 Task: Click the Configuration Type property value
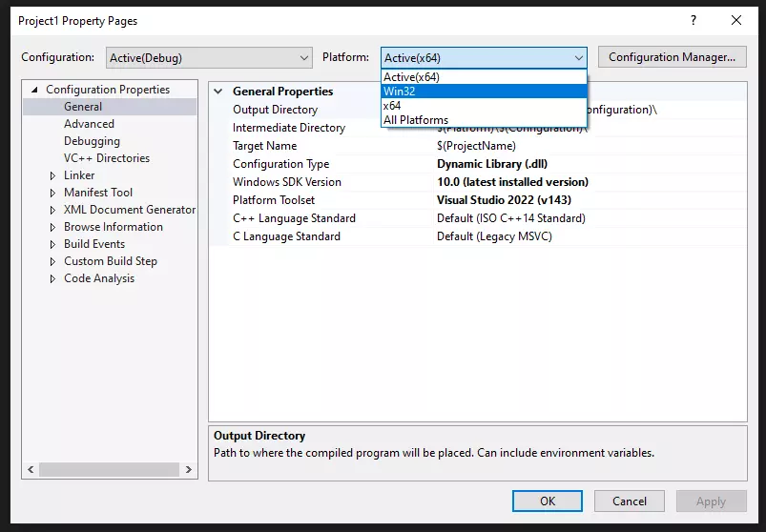492,164
